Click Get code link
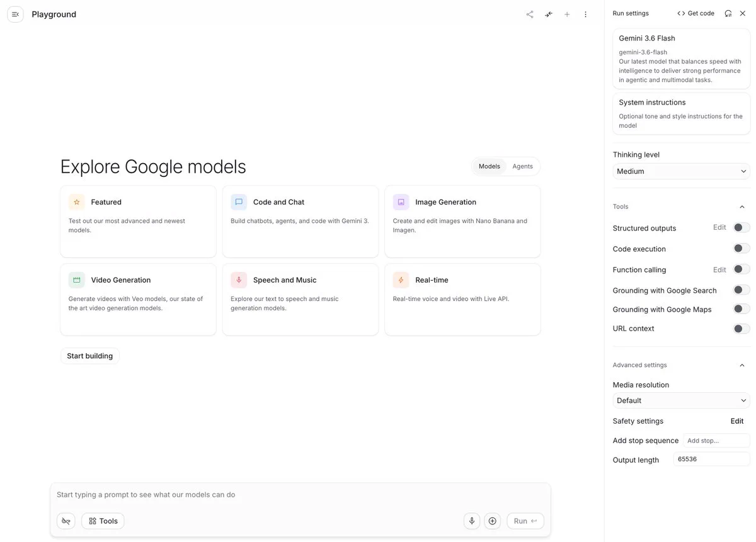 coord(696,13)
